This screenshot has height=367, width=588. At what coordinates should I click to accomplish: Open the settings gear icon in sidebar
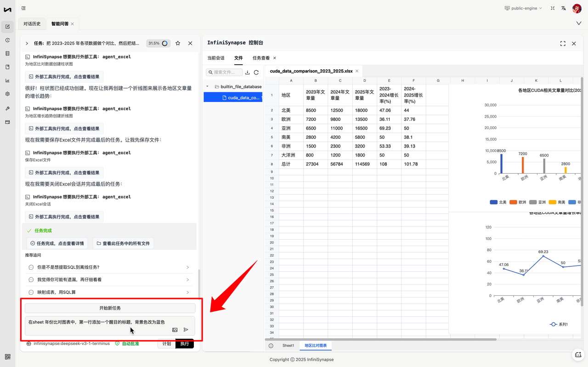click(7, 94)
